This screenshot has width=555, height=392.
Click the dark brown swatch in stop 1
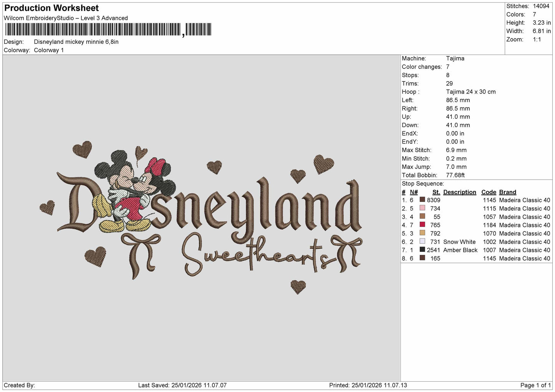click(422, 200)
